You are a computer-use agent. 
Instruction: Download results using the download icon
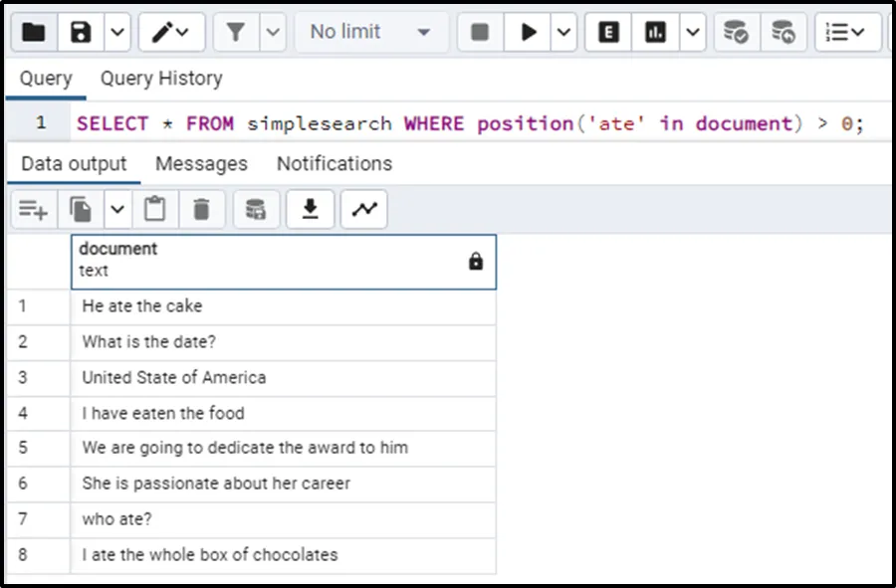click(311, 209)
